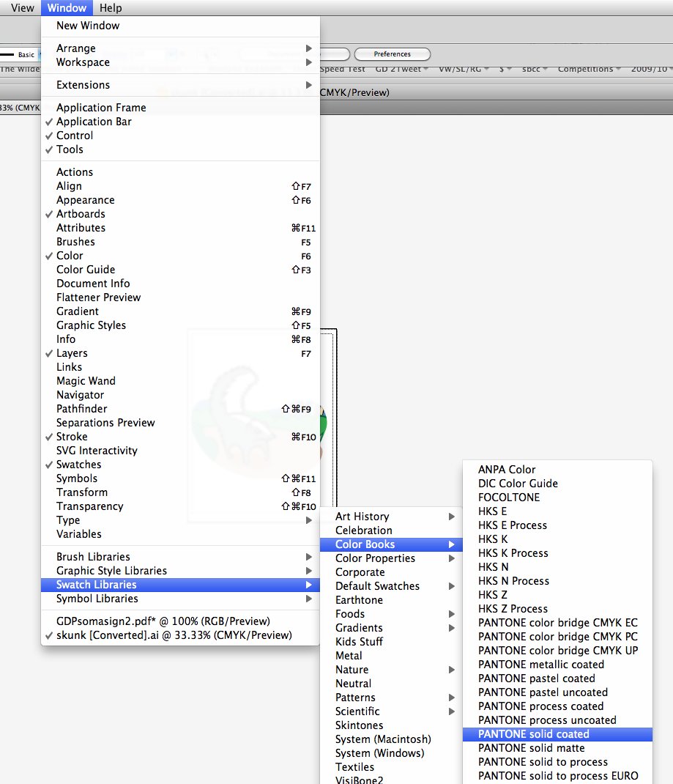Open DIC Color Guide book
Image resolution: width=673 pixels, height=784 pixels.
[x=557, y=484]
